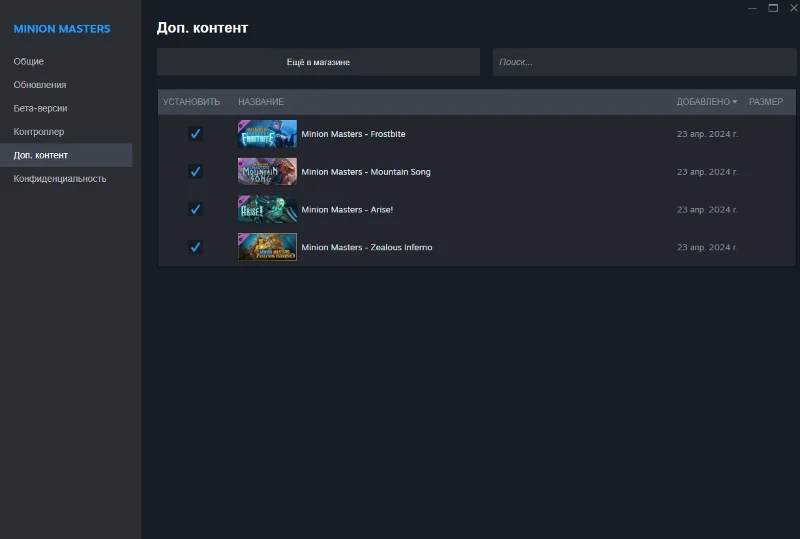Select Minion Masters - Mountain Song title text
The height and width of the screenshot is (539, 800).
(x=366, y=172)
